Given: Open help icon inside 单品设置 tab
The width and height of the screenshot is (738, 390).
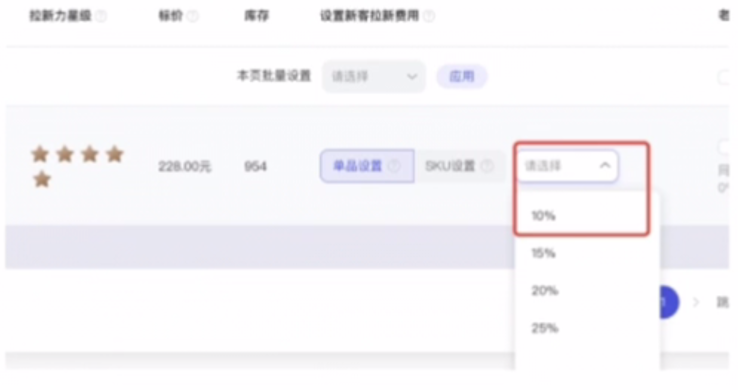Looking at the screenshot, I should pyautogui.click(x=394, y=166).
